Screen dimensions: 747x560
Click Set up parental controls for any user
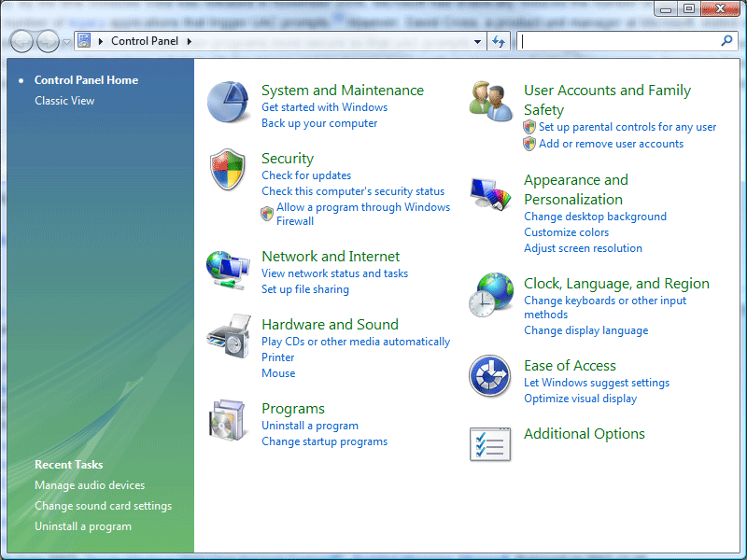tap(627, 127)
